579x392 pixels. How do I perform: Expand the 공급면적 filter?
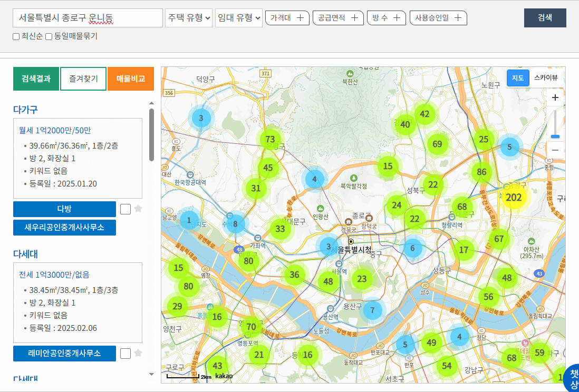pyautogui.click(x=338, y=18)
